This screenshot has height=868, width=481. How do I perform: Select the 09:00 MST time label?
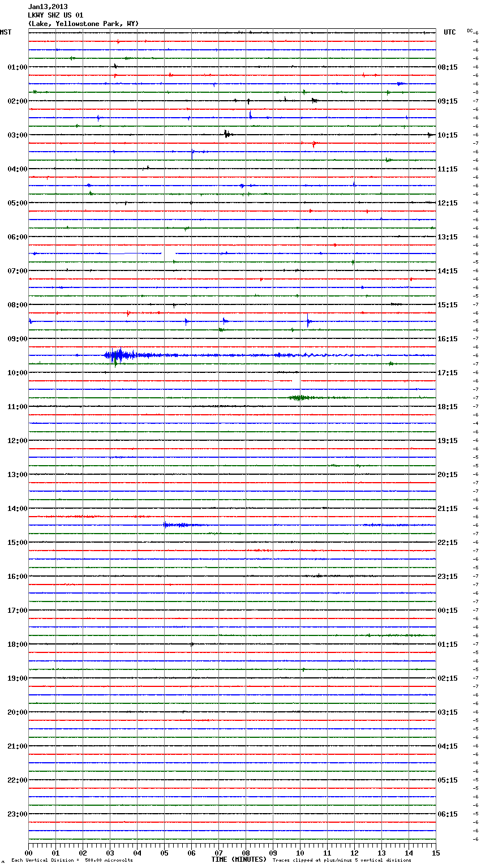click(18, 339)
